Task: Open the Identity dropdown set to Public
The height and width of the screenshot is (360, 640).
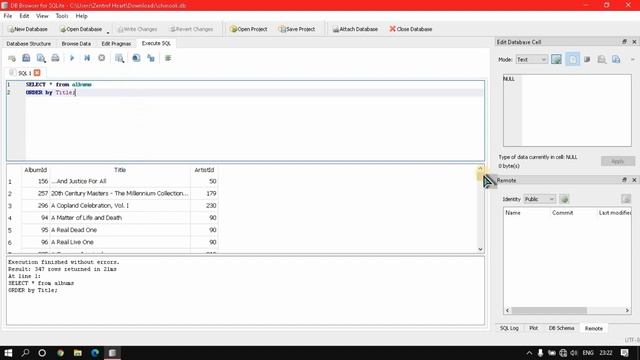Action: (x=539, y=199)
